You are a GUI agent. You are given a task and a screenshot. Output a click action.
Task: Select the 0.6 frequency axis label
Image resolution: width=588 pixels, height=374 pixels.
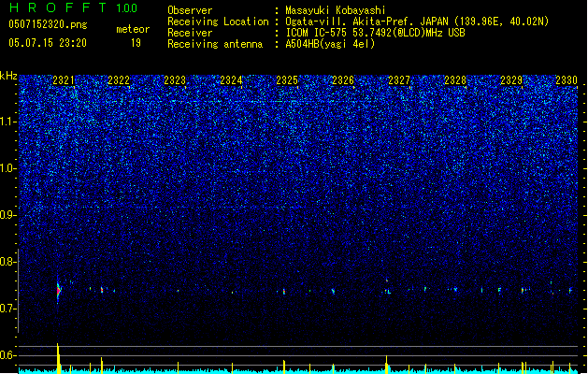click(x=8, y=355)
